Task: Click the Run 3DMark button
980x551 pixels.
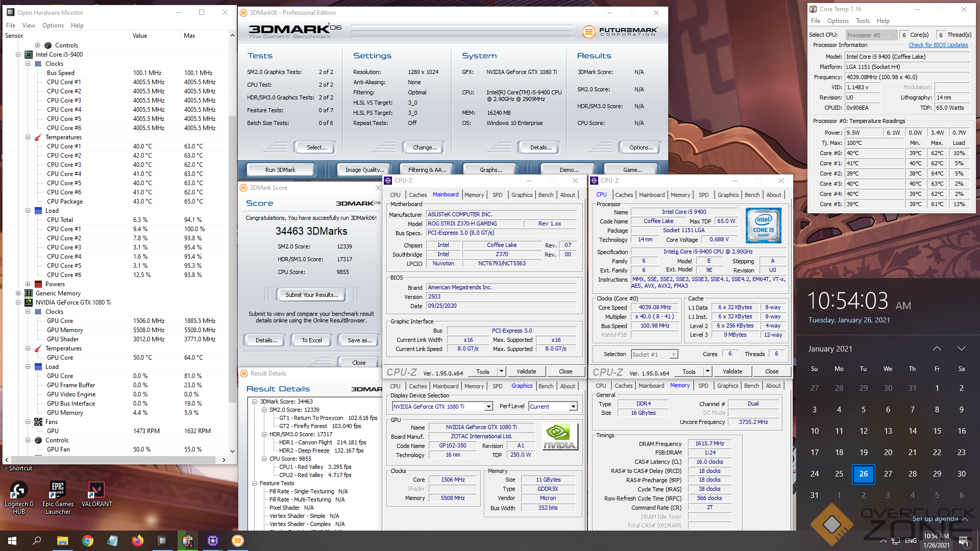Action: pyautogui.click(x=280, y=170)
